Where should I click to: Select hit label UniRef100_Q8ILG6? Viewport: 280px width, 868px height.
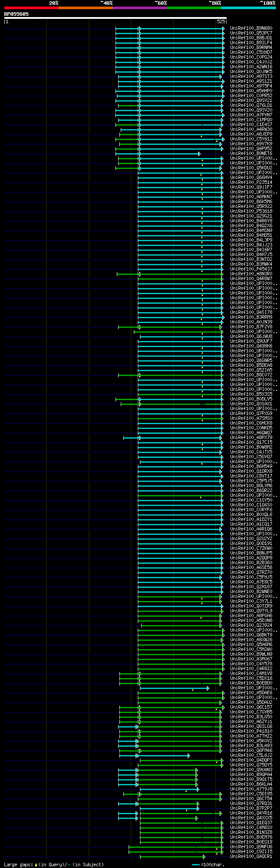[251, 726]
